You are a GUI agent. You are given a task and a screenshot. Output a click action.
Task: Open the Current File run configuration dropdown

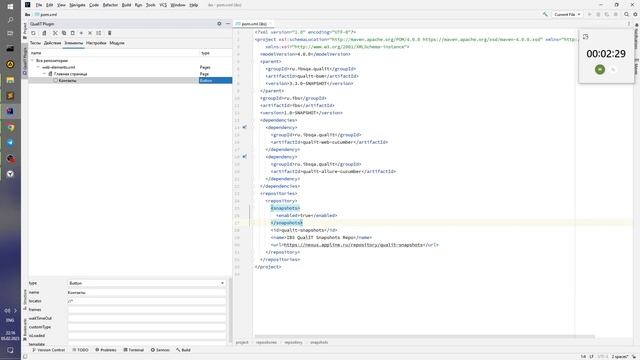(x=567, y=14)
